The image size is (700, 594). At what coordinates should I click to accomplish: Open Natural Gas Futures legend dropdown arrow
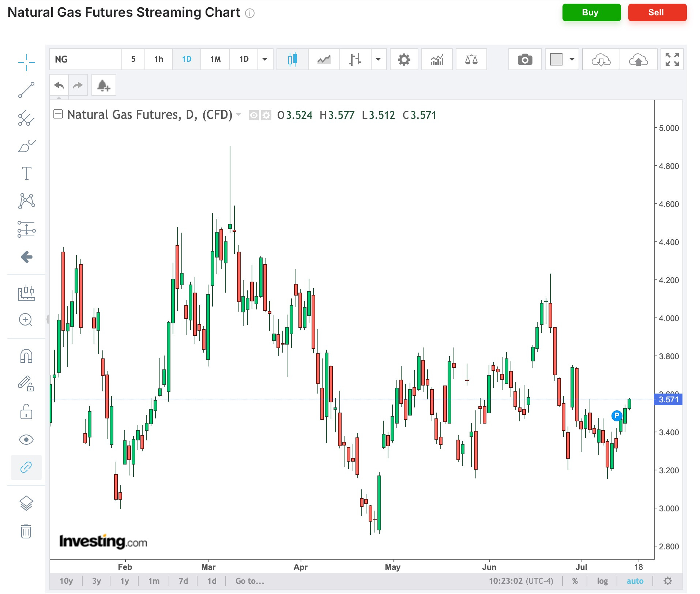pos(239,114)
